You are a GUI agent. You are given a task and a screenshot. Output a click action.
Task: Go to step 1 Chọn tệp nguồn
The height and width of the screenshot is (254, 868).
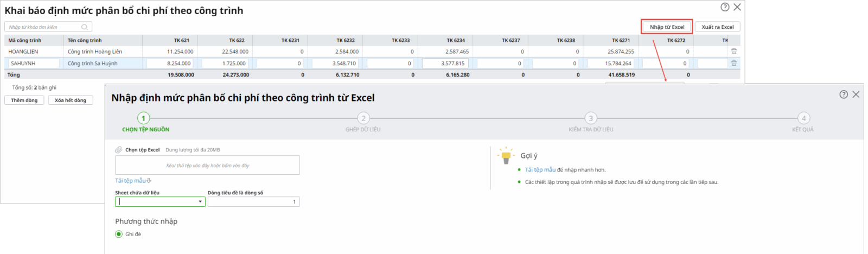click(x=144, y=118)
